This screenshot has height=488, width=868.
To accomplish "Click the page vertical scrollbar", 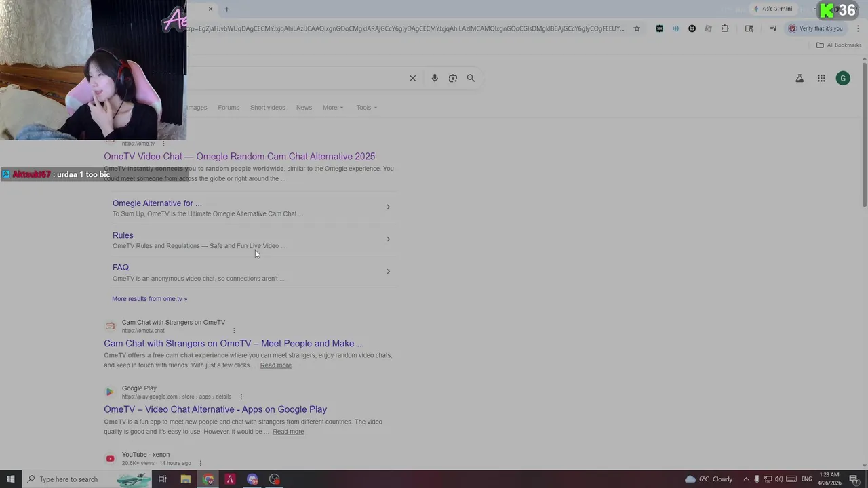I will pos(865,135).
